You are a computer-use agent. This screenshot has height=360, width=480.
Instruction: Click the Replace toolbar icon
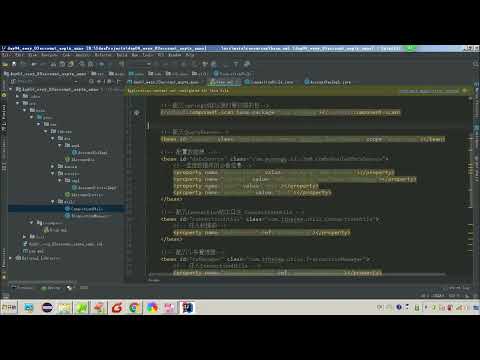tap(91, 64)
